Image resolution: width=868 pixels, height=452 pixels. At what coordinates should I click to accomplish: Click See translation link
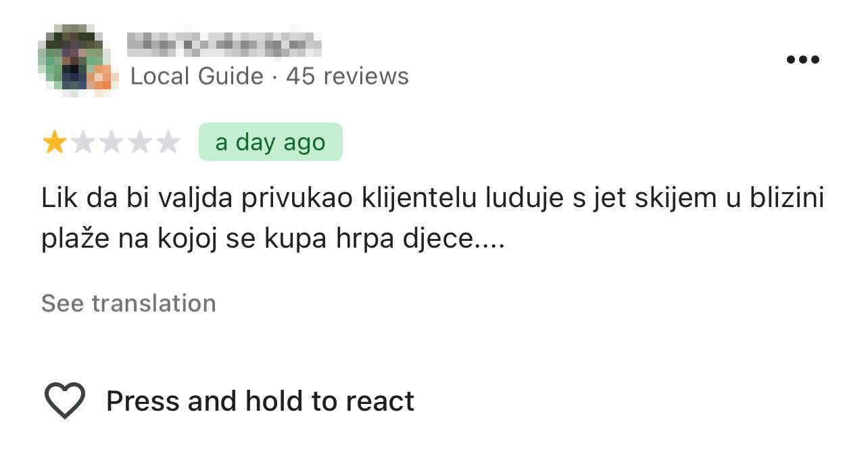pyautogui.click(x=128, y=303)
